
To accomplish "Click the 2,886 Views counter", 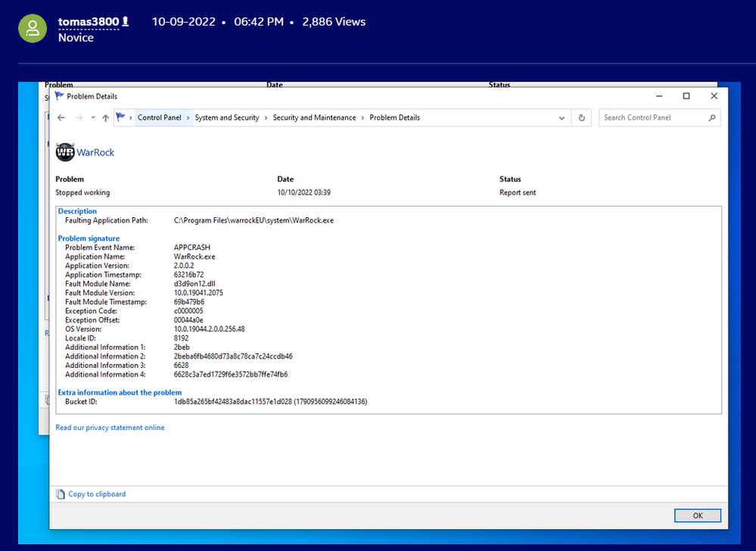I will pyautogui.click(x=334, y=22).
